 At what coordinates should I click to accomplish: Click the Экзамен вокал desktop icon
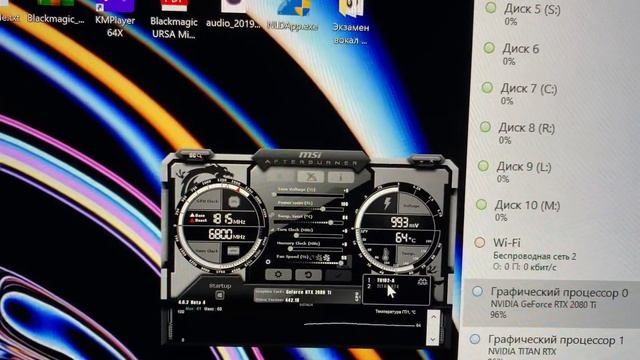(351, 22)
